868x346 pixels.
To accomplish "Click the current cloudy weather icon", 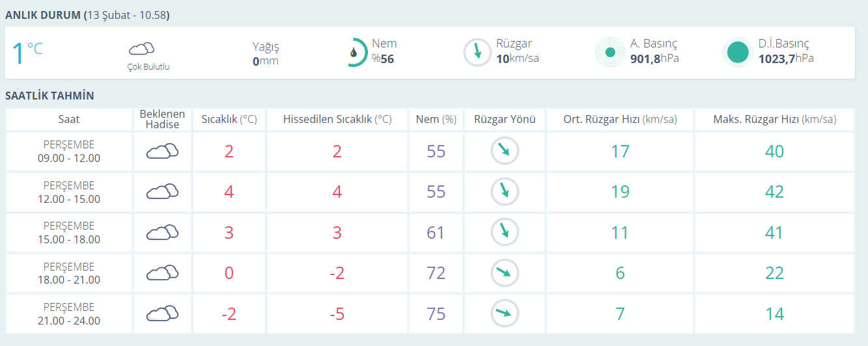I will pos(141,49).
